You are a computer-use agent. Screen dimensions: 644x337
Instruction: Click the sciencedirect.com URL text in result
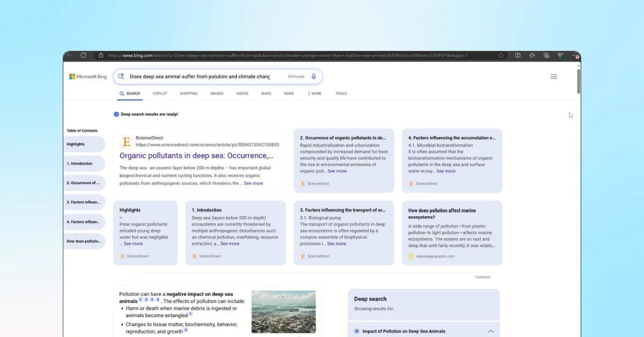[207, 145]
